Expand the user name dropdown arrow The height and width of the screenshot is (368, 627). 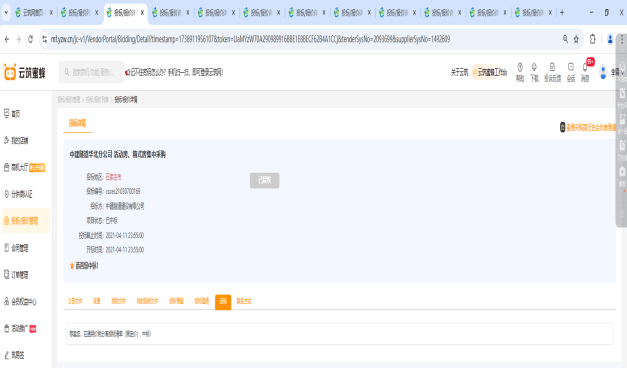[622, 72]
